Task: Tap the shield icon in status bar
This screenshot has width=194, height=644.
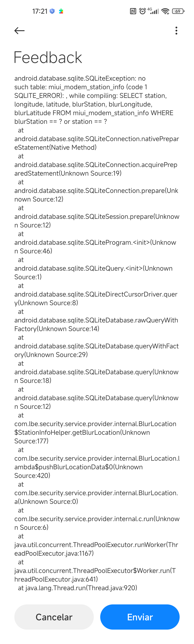Action: click(52, 11)
